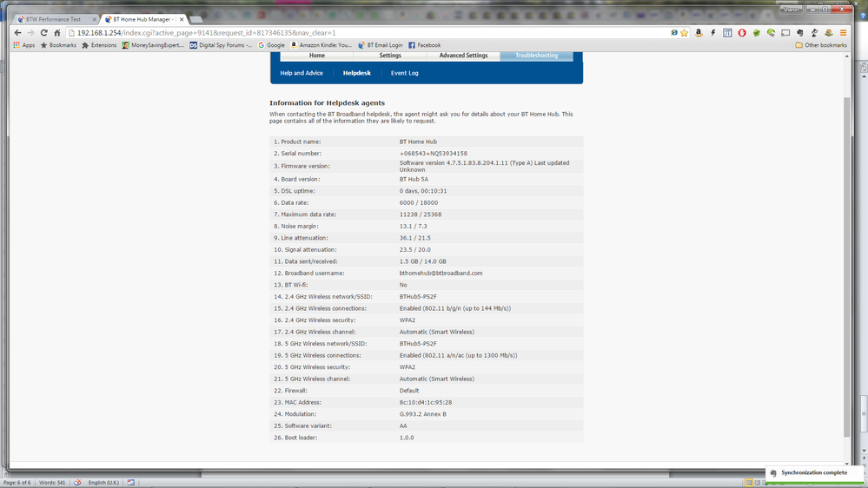Screen dimensions: 868x488
Task: Click the 'BT Hub 5A' board version
Action: 414,179
